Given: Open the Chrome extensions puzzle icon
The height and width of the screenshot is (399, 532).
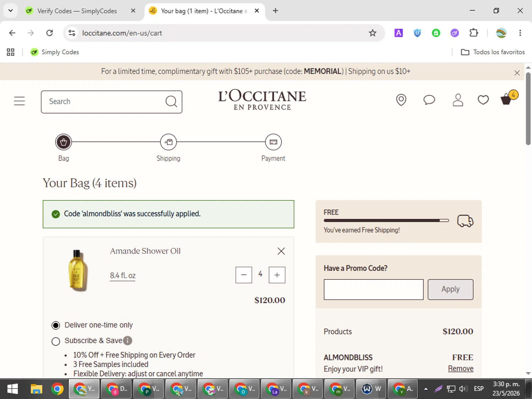Looking at the screenshot, I should coord(473,33).
